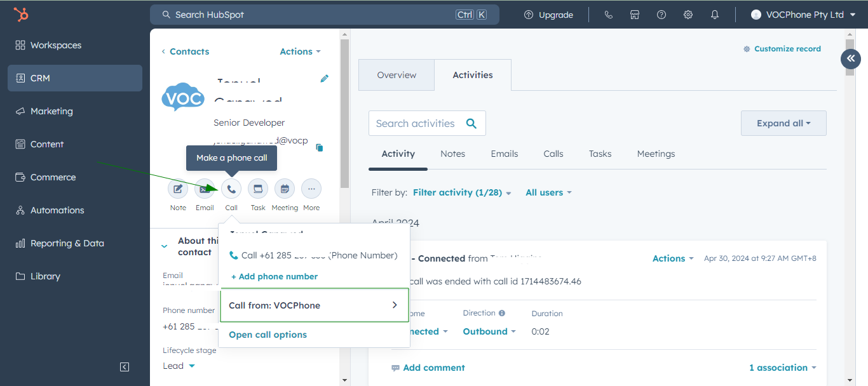Open the All users filter dropdown

548,192
